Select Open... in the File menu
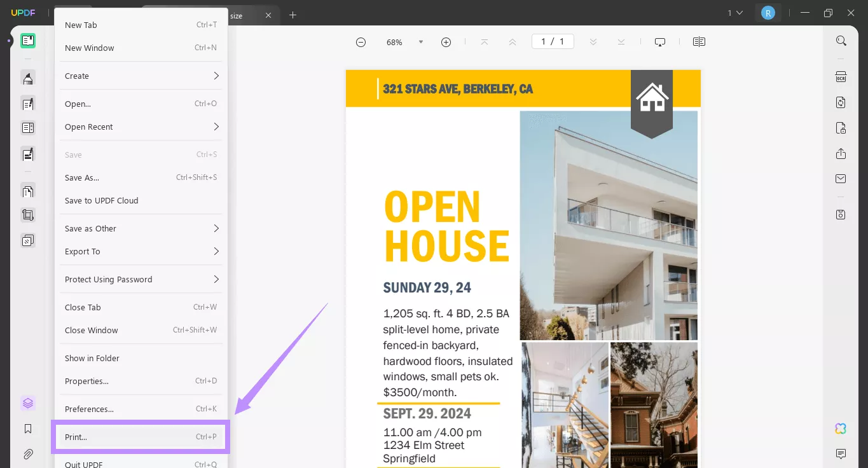Viewport: 868px width, 468px height. point(141,104)
